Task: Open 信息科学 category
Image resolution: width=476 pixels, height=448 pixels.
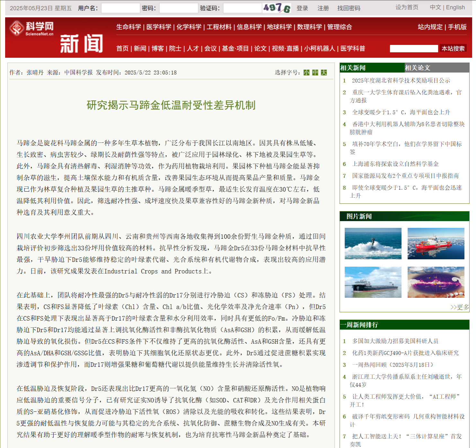Action: (x=249, y=27)
